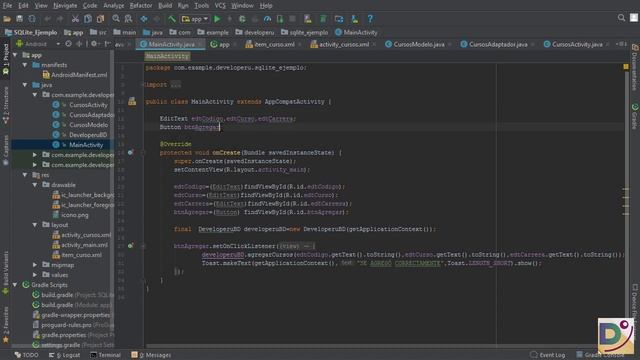Click the Search Everywhere magnifier icon
Viewport: 640px width, 360px height.
point(621,18)
